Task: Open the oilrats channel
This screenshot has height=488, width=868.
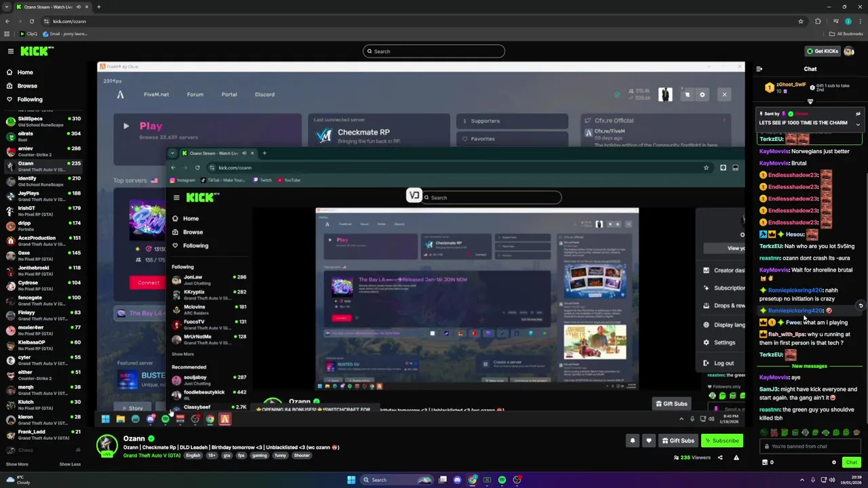Action: [43, 137]
